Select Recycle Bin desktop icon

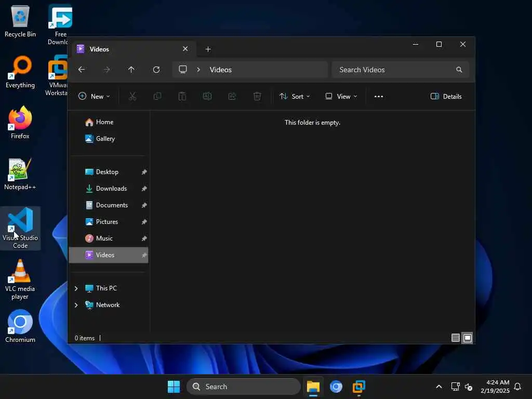pos(20,21)
